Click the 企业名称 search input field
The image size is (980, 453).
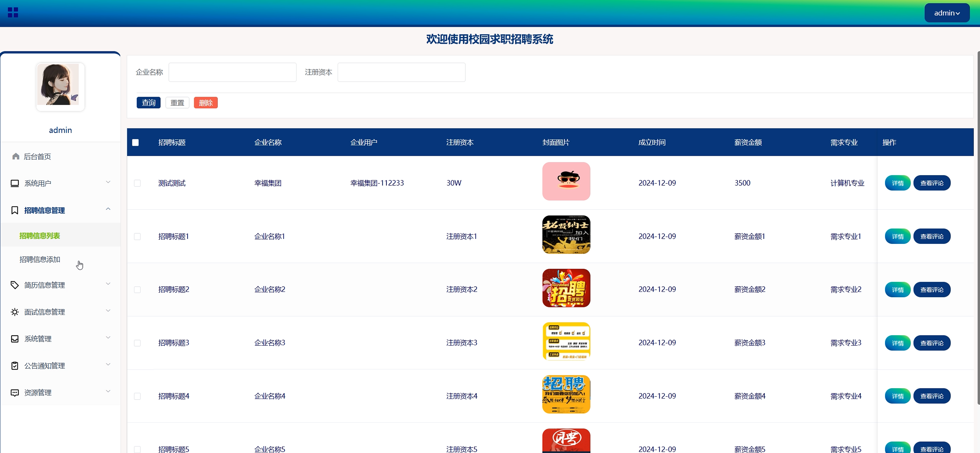pos(232,72)
